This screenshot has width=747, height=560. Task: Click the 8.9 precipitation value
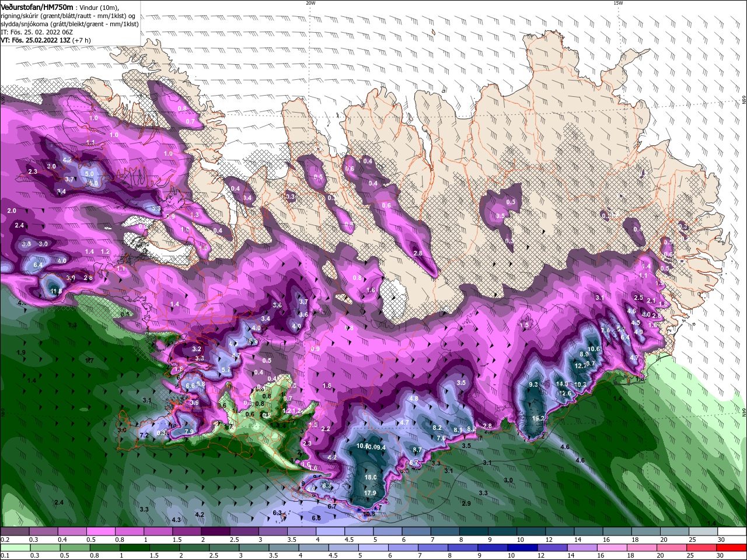[584, 354]
